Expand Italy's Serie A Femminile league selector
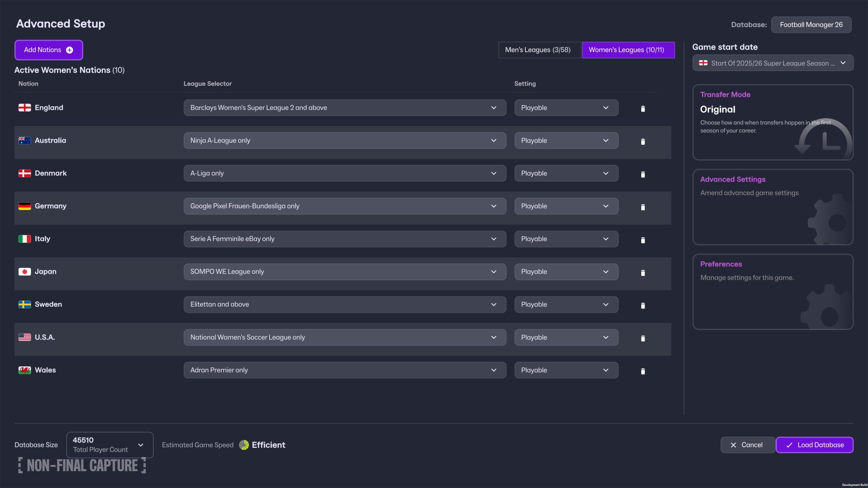This screenshot has height=488, width=868. click(344, 238)
